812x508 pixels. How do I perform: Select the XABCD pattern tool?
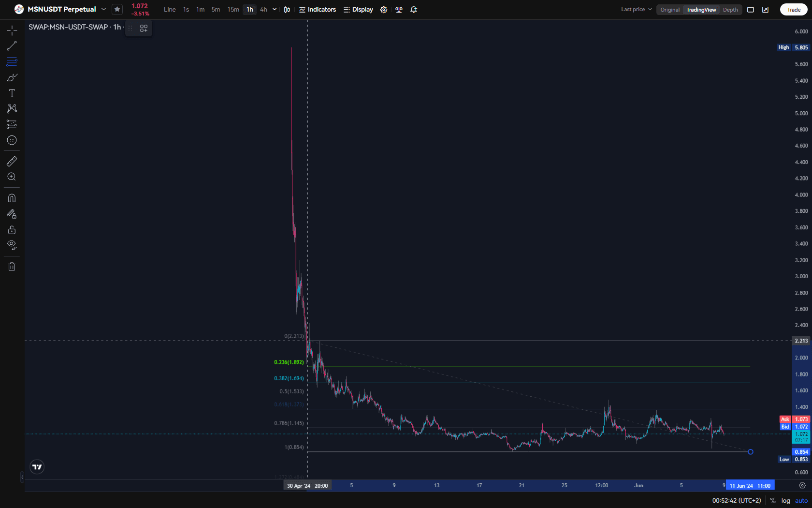(x=12, y=108)
